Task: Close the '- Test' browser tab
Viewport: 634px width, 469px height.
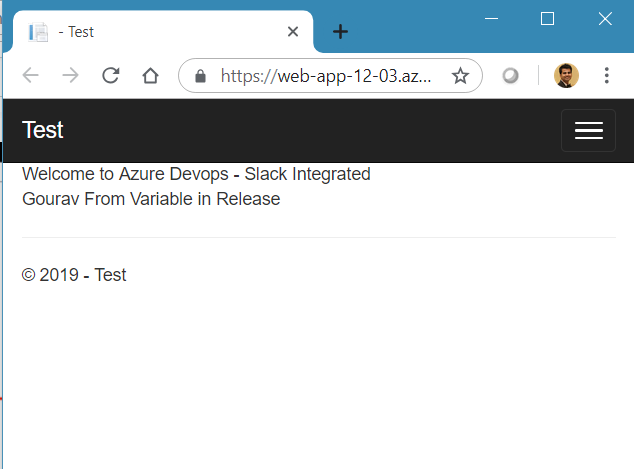Action: [x=293, y=32]
